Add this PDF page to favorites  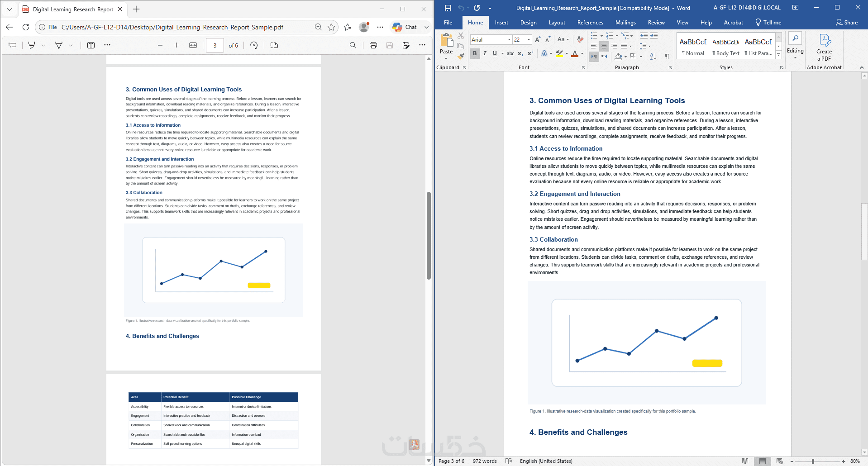click(x=331, y=27)
